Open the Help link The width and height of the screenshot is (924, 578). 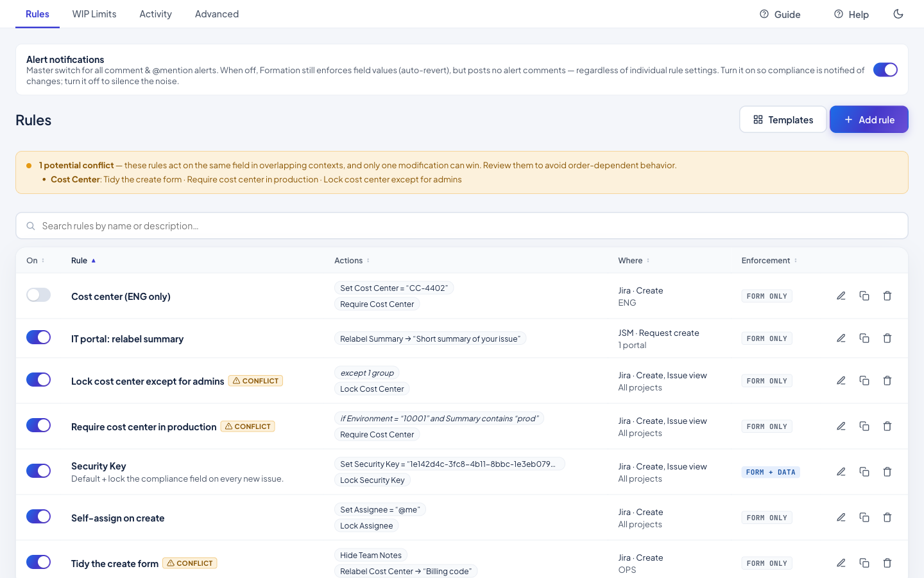851,14
